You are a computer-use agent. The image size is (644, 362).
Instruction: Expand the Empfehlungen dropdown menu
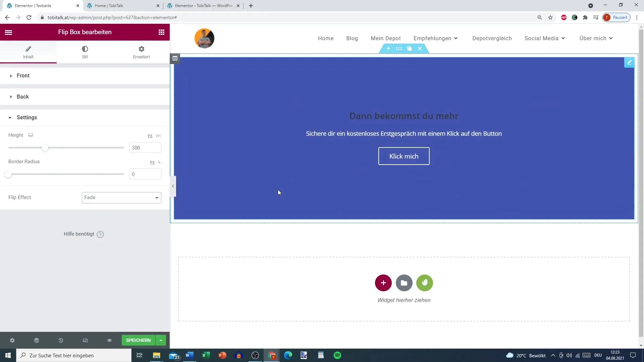pos(435,39)
